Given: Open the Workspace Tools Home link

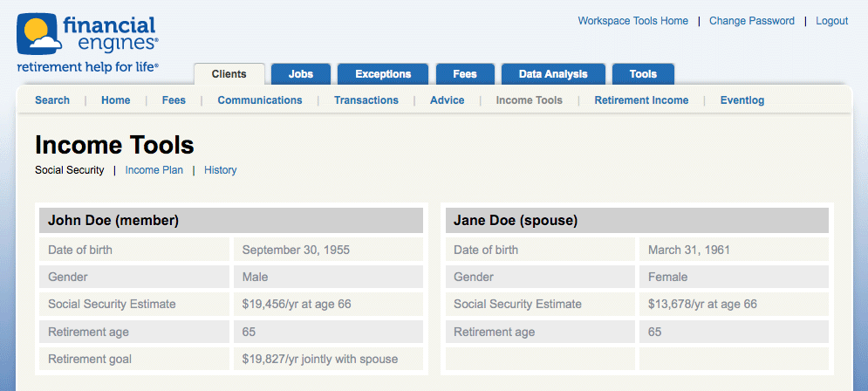Looking at the screenshot, I should tap(632, 21).
